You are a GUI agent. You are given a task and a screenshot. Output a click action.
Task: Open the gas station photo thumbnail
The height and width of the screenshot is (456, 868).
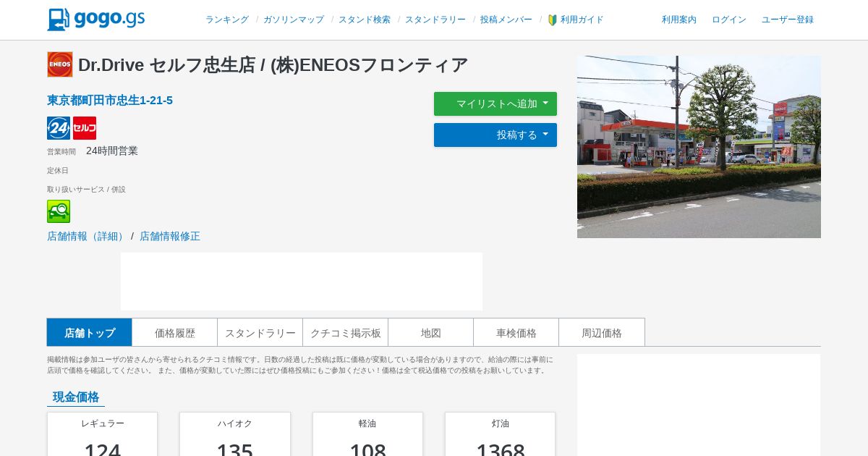(699, 147)
